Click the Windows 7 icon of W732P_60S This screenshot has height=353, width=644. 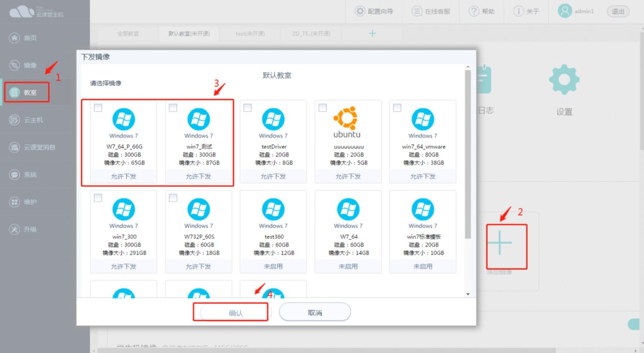[x=199, y=209]
